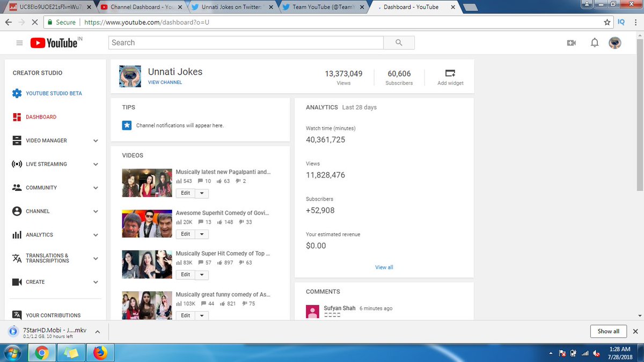
Task: Click the search magnifier button
Action: tap(399, 43)
